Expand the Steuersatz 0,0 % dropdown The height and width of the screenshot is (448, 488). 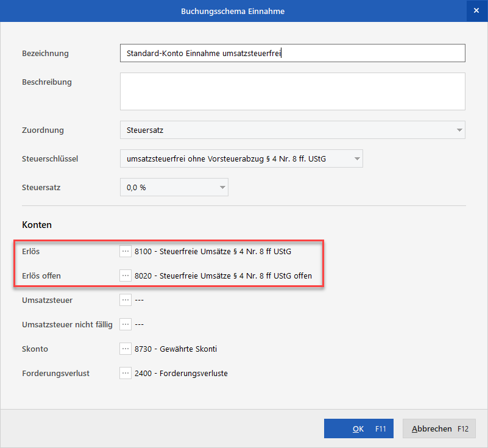pos(222,188)
